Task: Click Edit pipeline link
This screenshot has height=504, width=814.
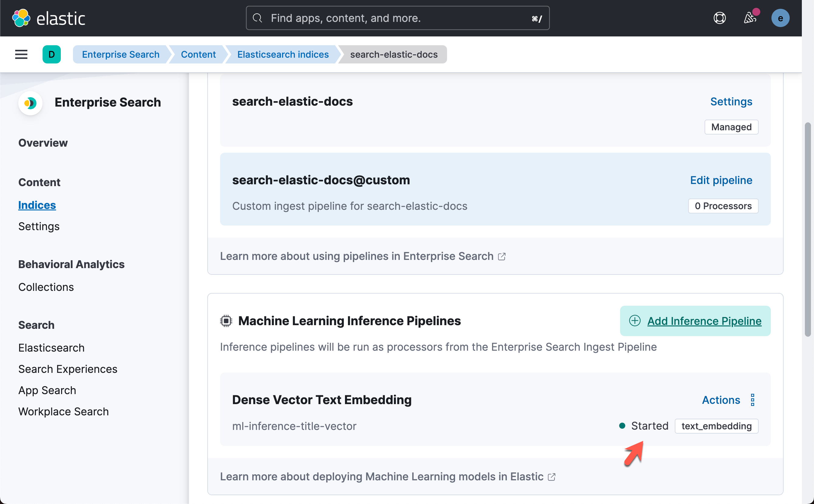Action: [x=721, y=180]
